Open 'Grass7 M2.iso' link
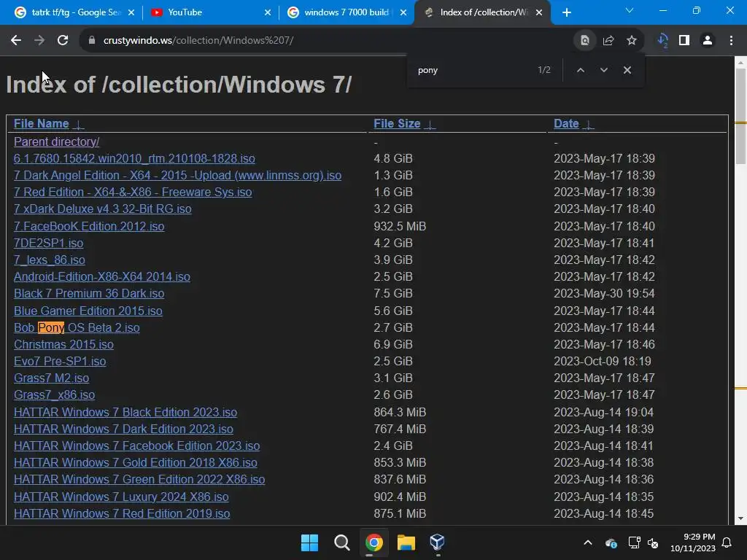Viewport: 747px width, 560px height. (x=52, y=378)
